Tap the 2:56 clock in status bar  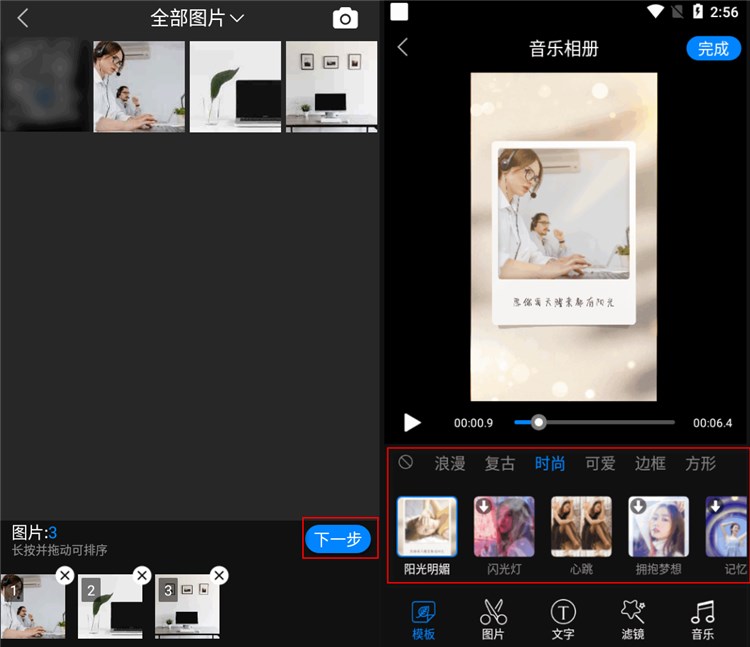tap(724, 12)
